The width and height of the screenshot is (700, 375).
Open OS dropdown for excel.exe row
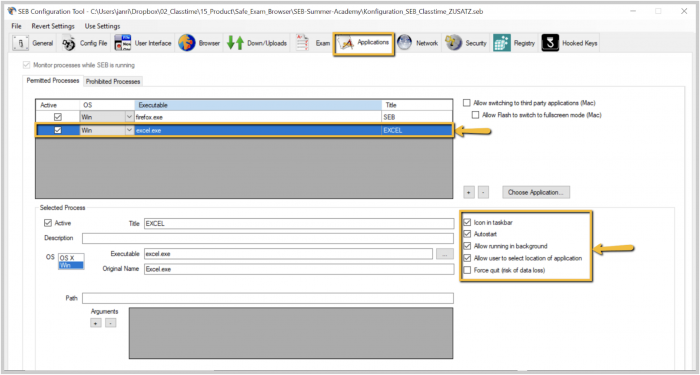pyautogui.click(x=129, y=130)
